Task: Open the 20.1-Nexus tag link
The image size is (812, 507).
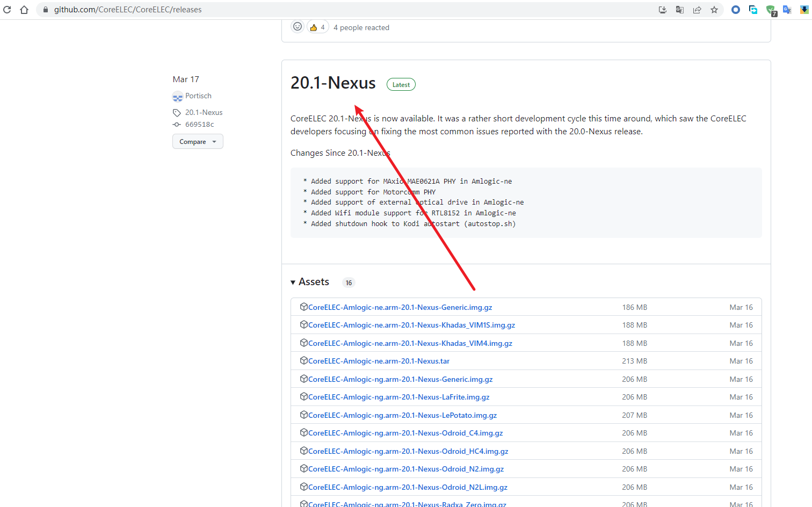Action: [204, 113]
